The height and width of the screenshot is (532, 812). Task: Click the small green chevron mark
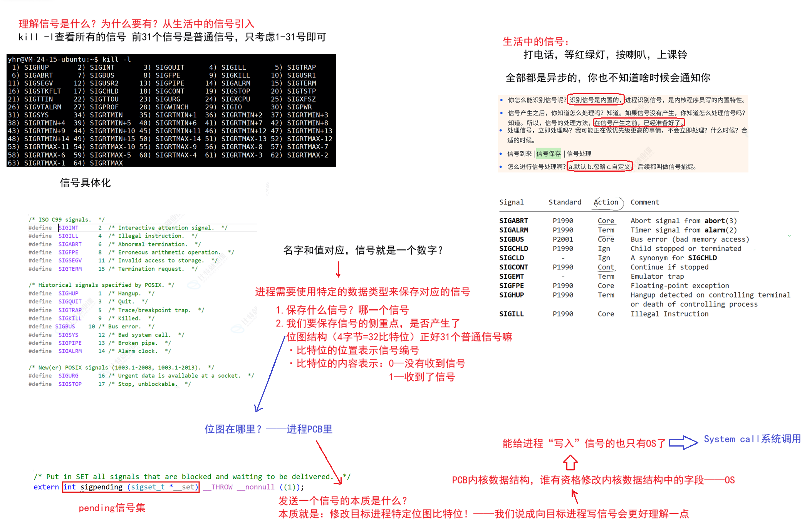click(x=789, y=235)
